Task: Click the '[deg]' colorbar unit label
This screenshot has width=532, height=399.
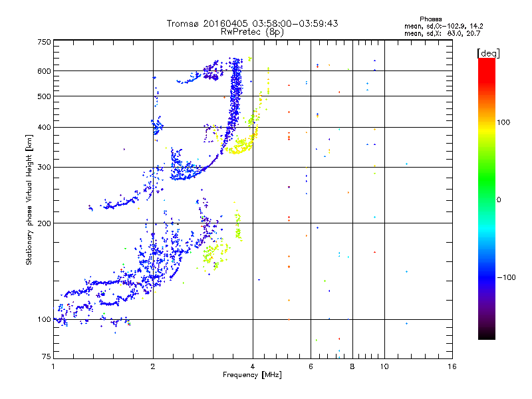Action: point(488,53)
